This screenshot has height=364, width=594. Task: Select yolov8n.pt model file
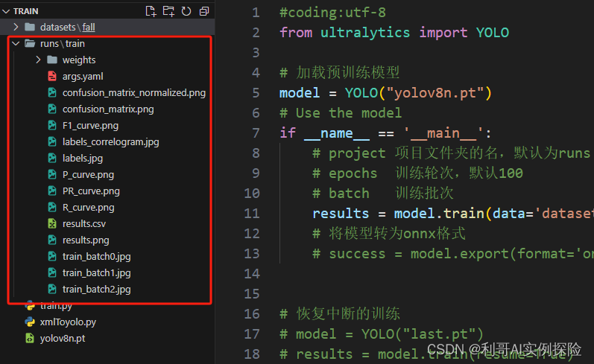pos(63,339)
